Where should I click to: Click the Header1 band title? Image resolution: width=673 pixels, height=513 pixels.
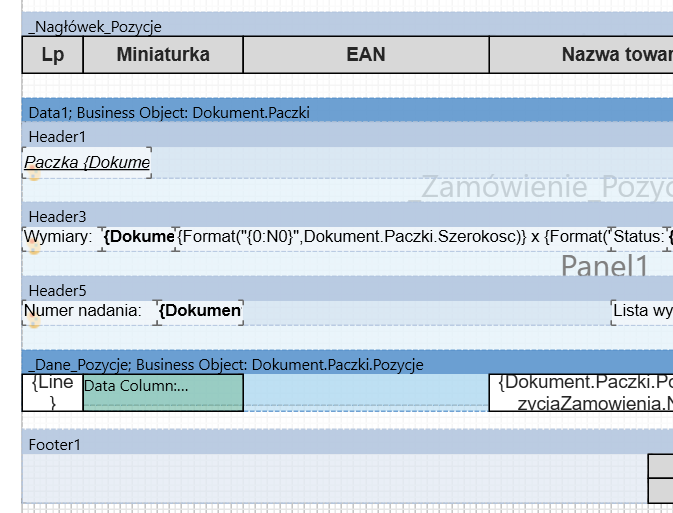pos(57,136)
